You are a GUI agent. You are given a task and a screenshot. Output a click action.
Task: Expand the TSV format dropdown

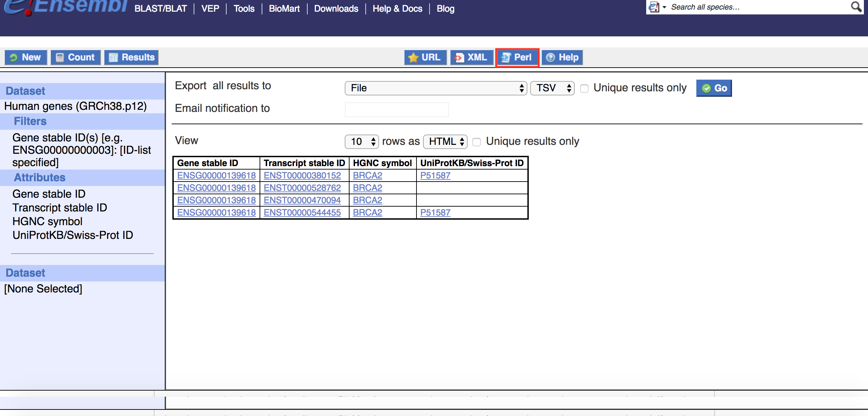tap(552, 88)
